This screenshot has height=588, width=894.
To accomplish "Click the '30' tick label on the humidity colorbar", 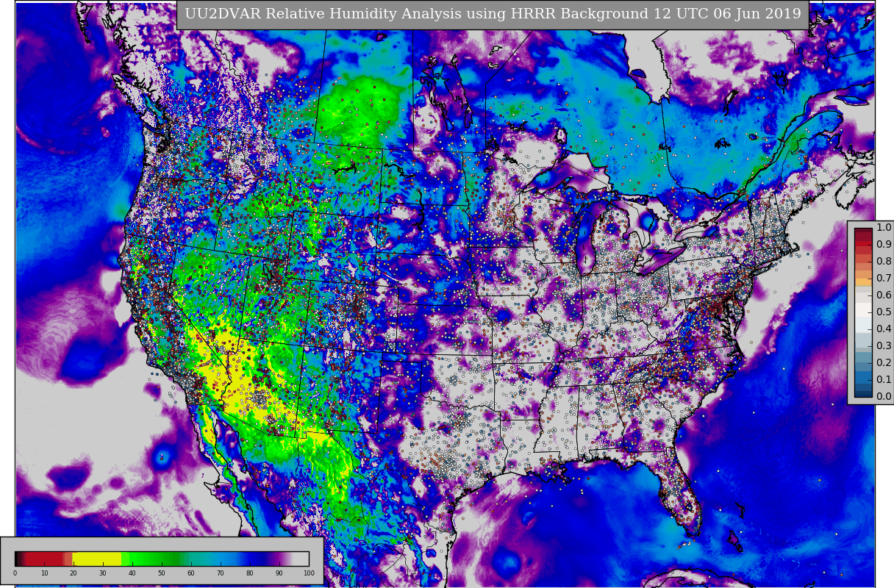I will pyautogui.click(x=103, y=573).
